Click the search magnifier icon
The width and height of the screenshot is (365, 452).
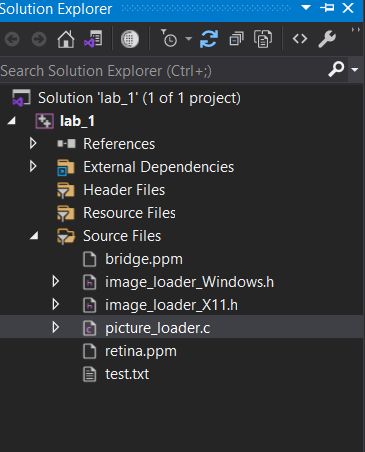tap(336, 69)
